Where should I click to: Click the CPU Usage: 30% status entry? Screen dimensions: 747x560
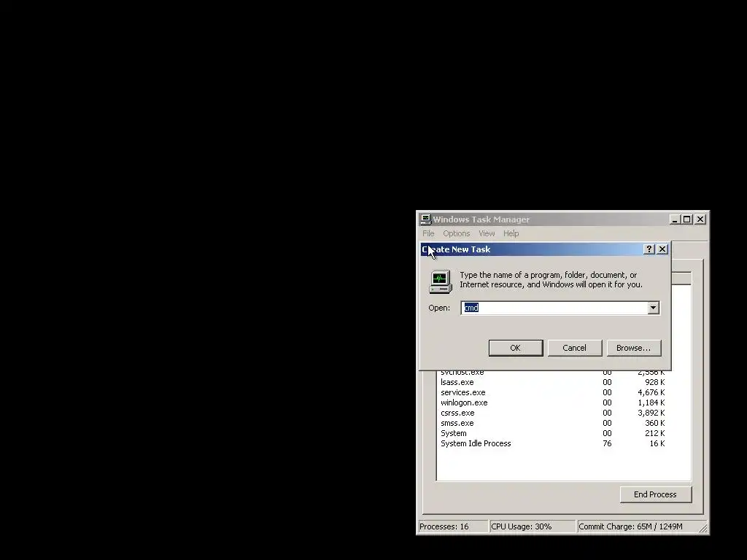tap(532, 526)
